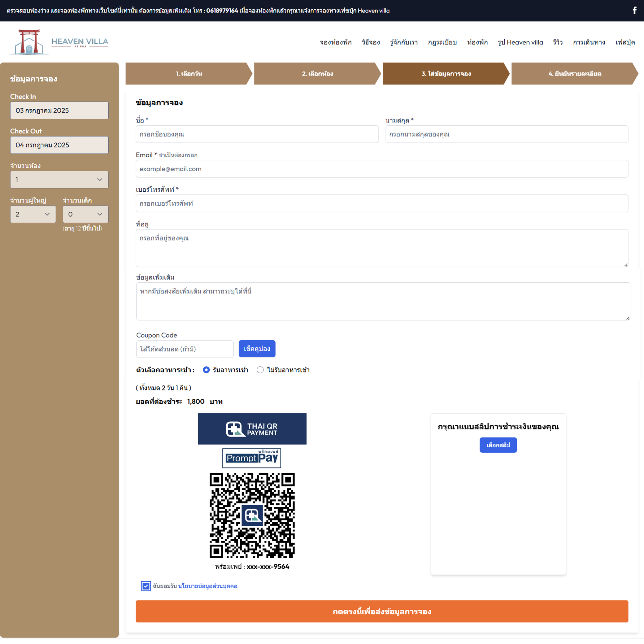Open the รีวิว menu item

coord(558,42)
